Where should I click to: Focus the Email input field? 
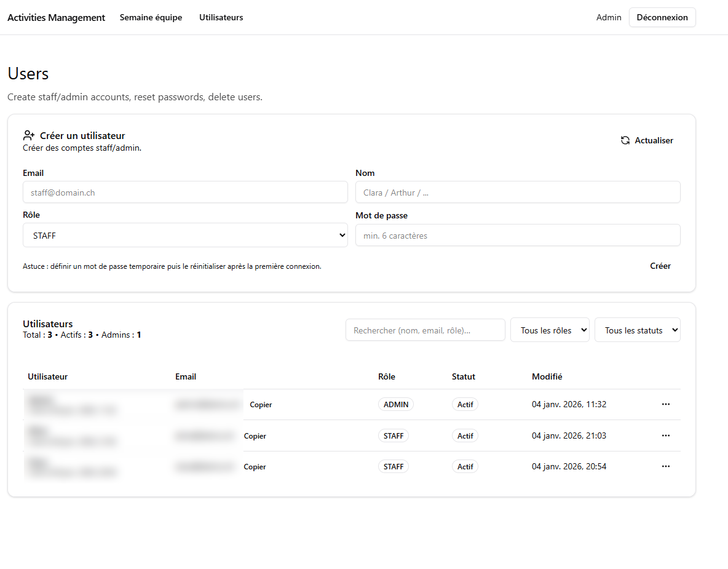[185, 192]
